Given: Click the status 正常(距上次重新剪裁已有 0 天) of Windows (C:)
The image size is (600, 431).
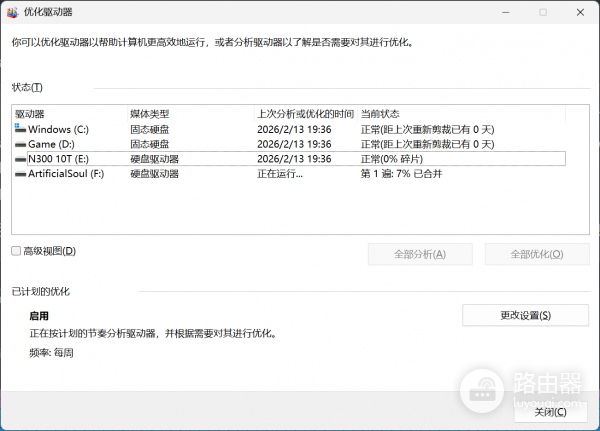Looking at the screenshot, I should click(x=427, y=129).
